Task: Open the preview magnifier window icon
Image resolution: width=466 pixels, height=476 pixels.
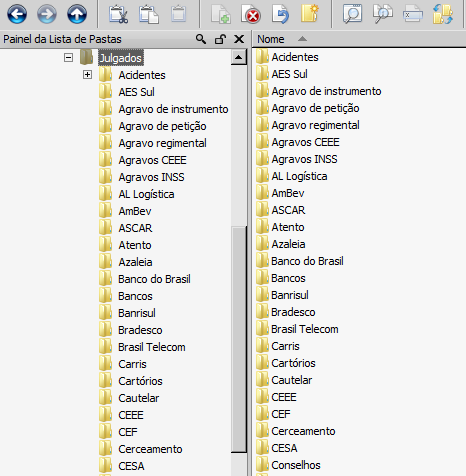Action: [x=352, y=14]
